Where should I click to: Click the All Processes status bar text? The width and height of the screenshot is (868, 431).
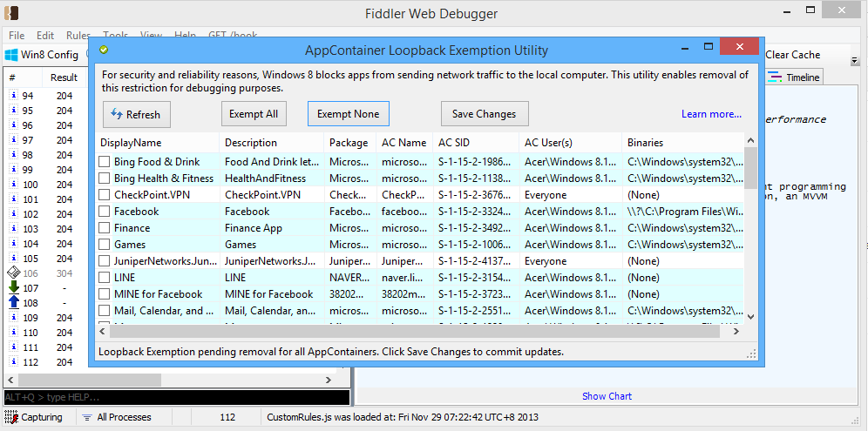point(124,417)
